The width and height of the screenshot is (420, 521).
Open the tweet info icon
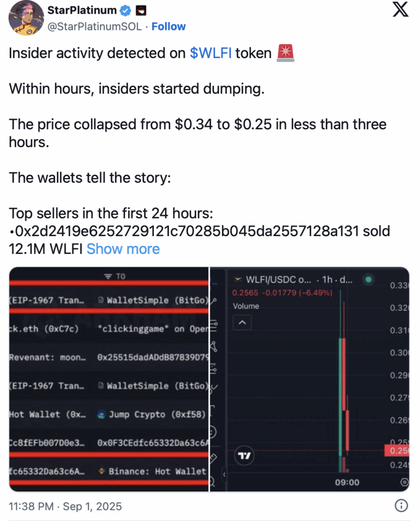[401, 506]
